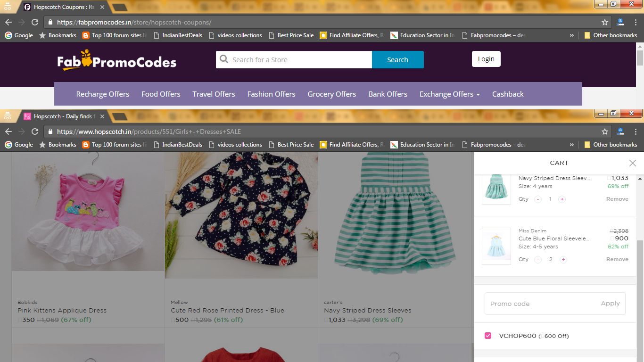Open Food Offers menu item
Viewport: 644px width, 362px height.
pyautogui.click(x=161, y=94)
